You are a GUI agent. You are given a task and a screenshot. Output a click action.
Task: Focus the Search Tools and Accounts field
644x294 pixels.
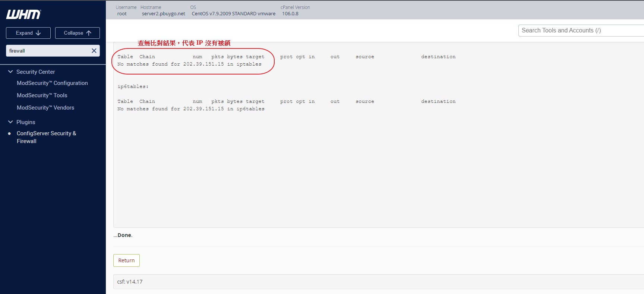pos(580,31)
